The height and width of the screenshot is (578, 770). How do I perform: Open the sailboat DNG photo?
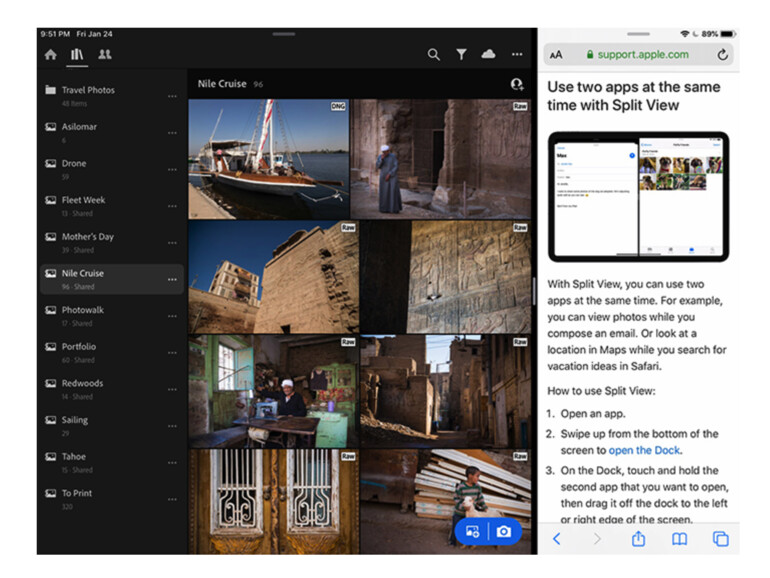click(x=269, y=159)
